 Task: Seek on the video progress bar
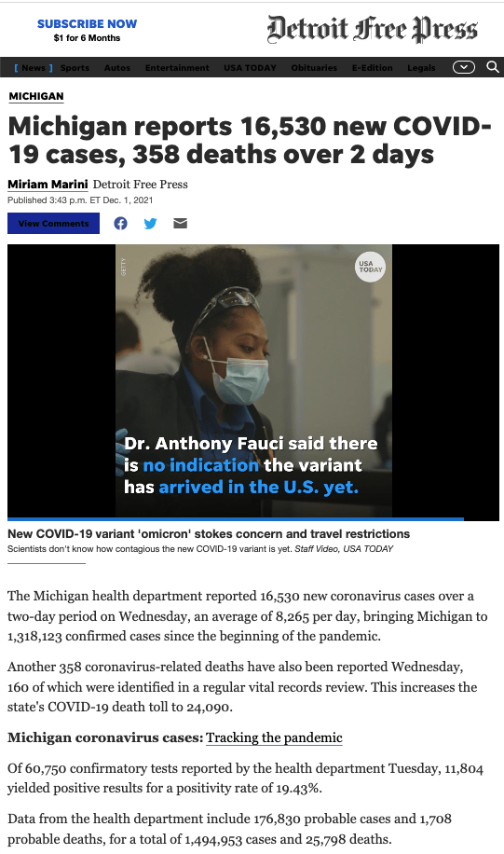(x=253, y=519)
